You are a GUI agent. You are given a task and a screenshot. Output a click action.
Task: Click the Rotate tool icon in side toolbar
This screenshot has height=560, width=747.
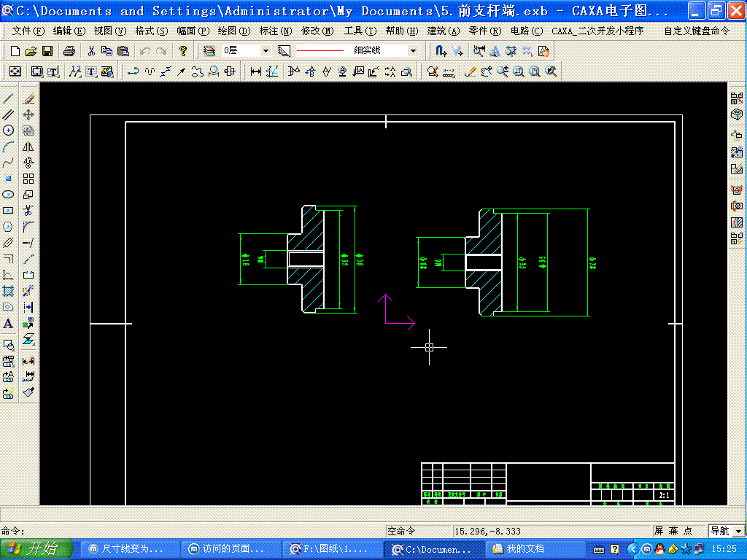(x=28, y=163)
